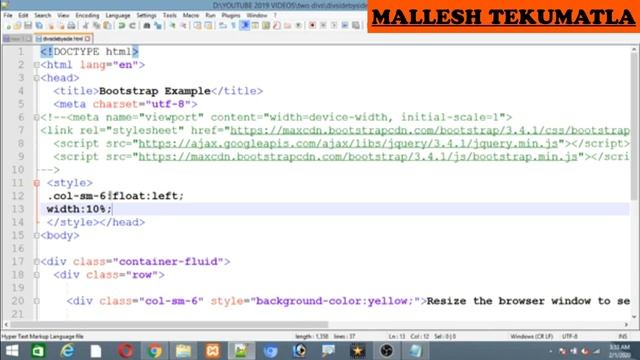Open Internet Explorer from the taskbar
This screenshot has height=360, width=640.
coord(67,351)
